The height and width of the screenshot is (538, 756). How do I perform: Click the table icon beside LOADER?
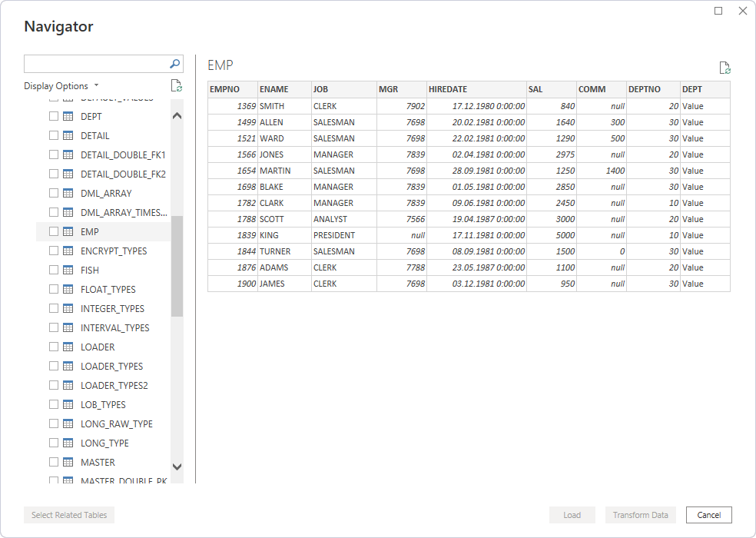pos(68,347)
